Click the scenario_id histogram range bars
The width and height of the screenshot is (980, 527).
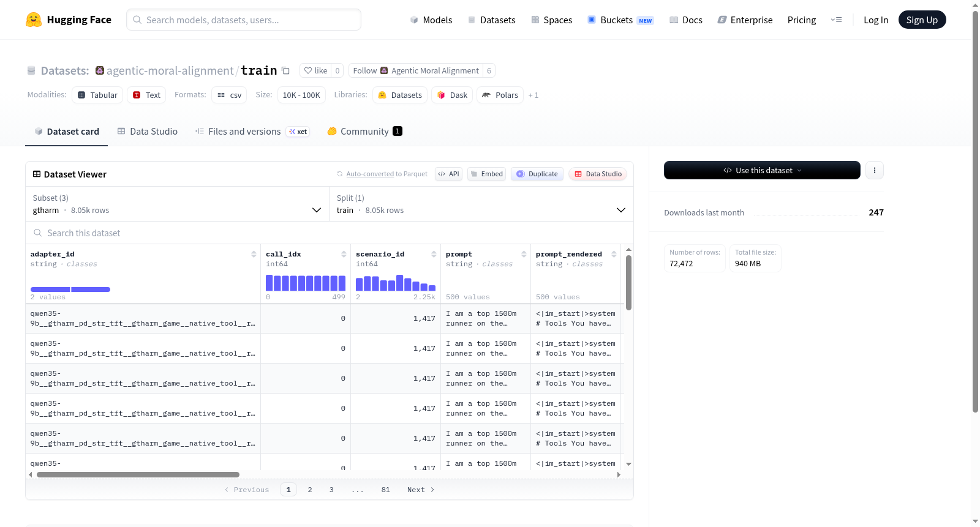point(396,283)
